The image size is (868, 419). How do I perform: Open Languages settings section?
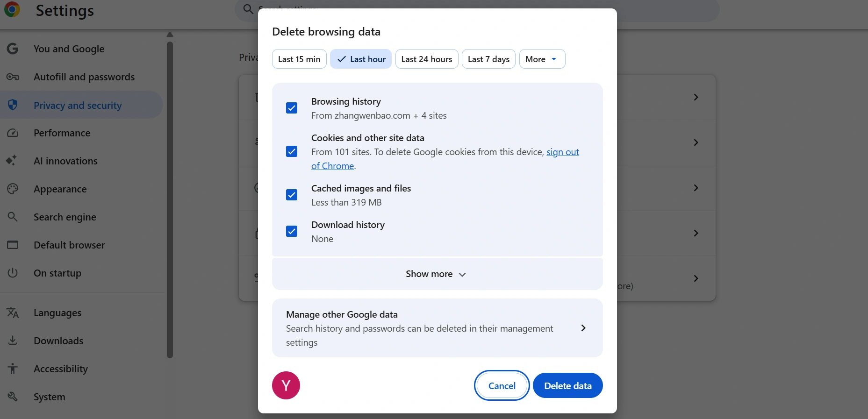[81, 312]
